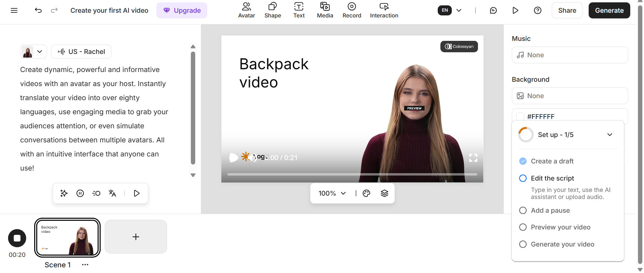Select the Edit the script step

click(x=552, y=178)
